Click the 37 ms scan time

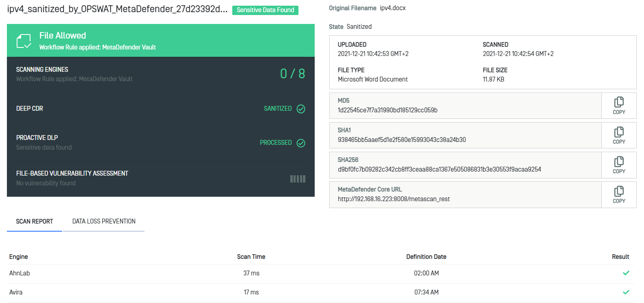(x=251, y=273)
